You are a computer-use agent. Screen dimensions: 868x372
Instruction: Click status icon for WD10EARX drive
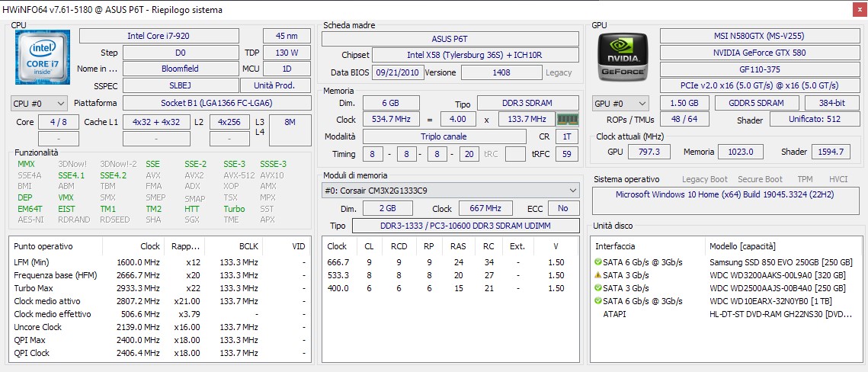[598, 301]
